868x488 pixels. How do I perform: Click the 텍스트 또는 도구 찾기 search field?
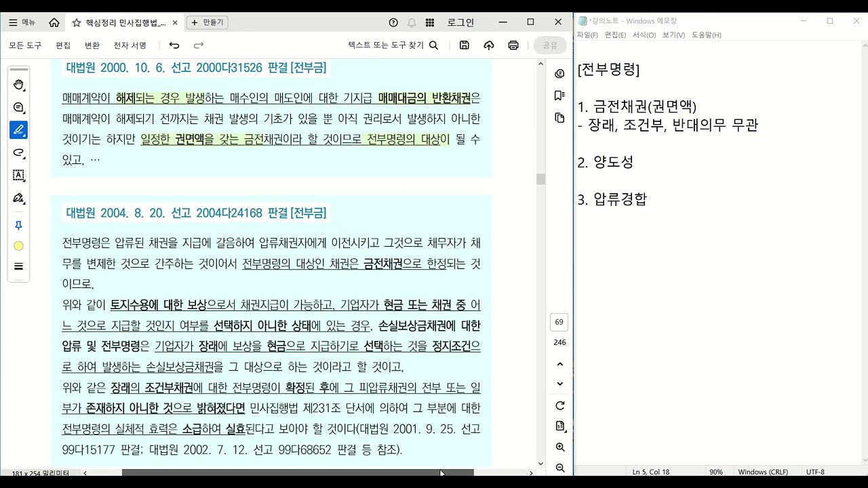pyautogui.click(x=393, y=45)
